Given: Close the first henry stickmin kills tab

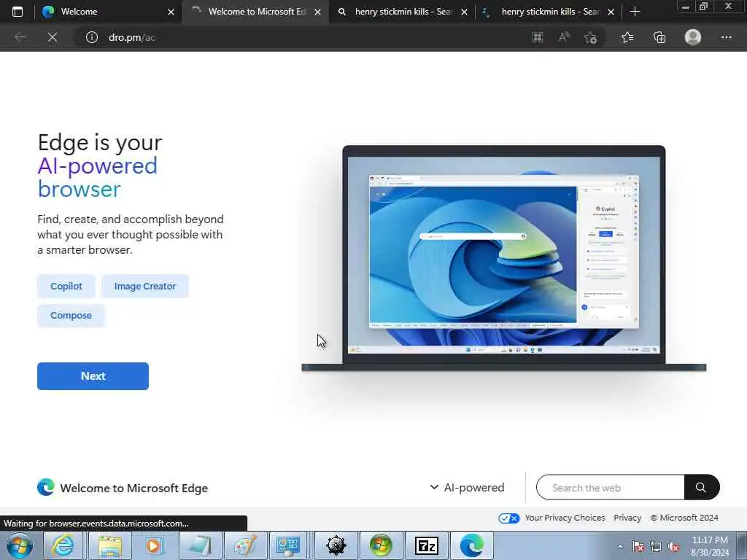Looking at the screenshot, I should click(465, 12).
